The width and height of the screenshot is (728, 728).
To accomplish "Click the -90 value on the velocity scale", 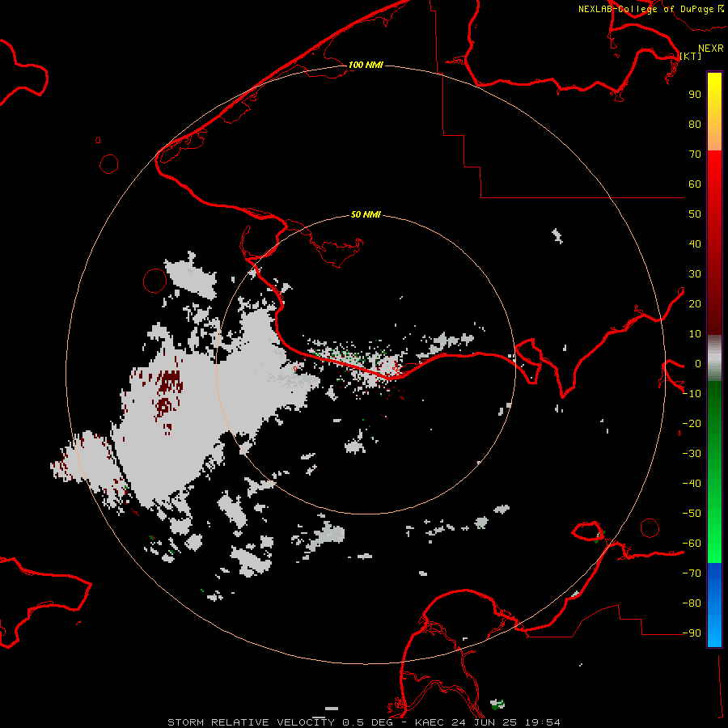I will [692, 633].
